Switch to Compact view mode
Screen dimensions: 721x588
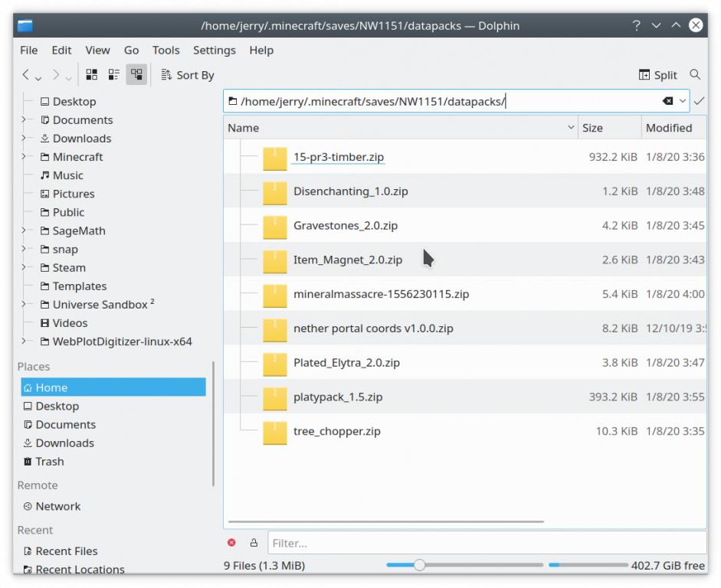click(114, 75)
